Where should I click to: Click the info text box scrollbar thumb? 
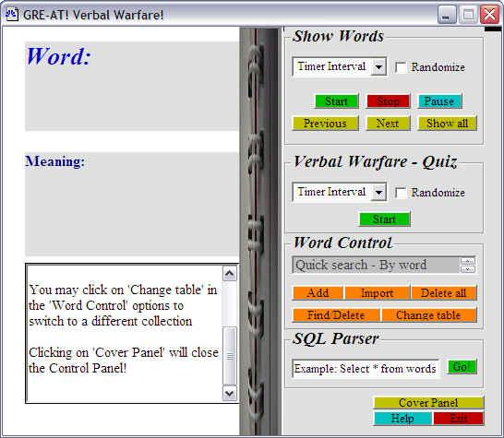[230, 356]
